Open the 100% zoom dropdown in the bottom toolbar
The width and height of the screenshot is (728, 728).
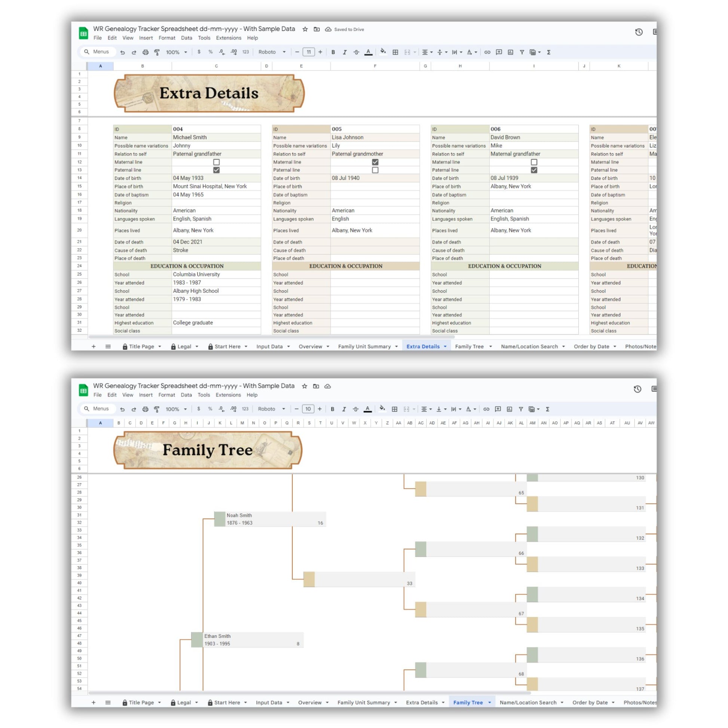pyautogui.click(x=176, y=409)
